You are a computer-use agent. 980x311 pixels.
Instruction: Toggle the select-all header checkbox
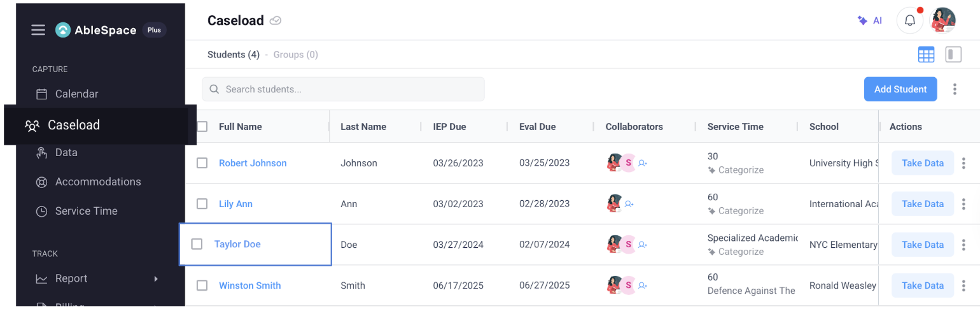[x=202, y=127]
